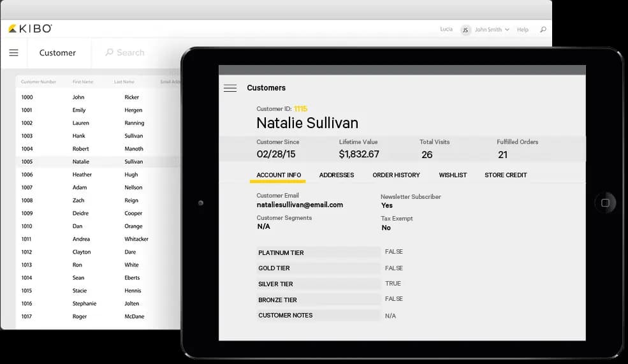Sort by Last Name column header

[124, 82]
